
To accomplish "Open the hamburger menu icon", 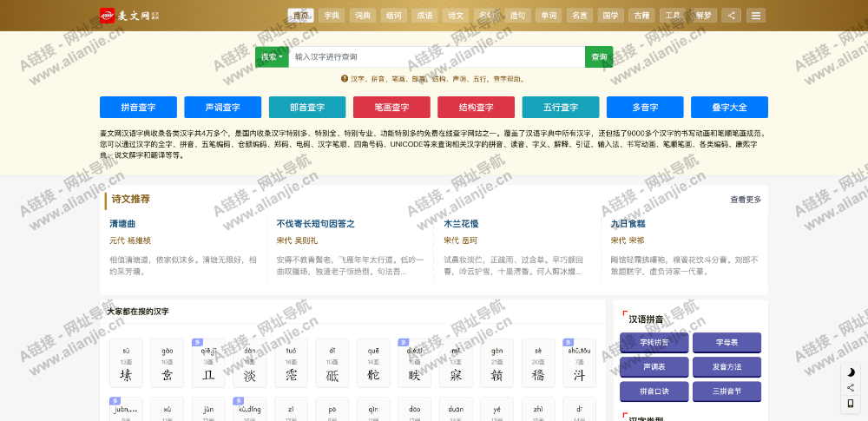I will point(756,16).
